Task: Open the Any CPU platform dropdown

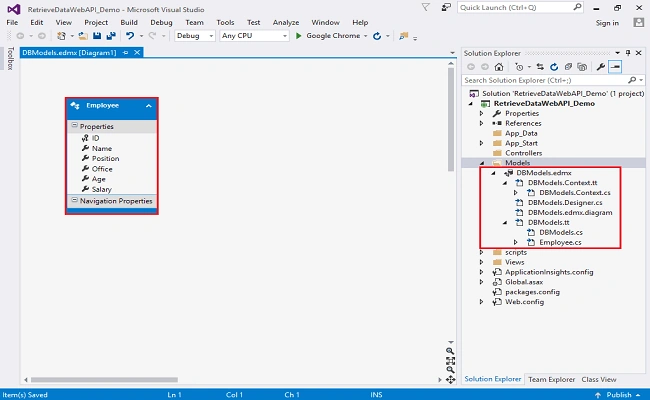Action: [x=285, y=36]
